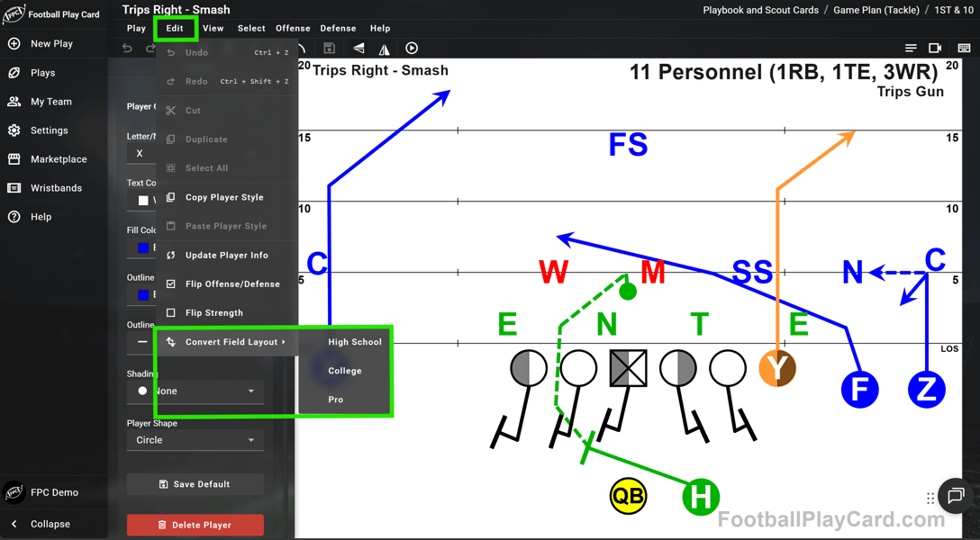Click Playbook and Scout Cards breadcrumb
The width and height of the screenshot is (980, 540).
tap(760, 10)
